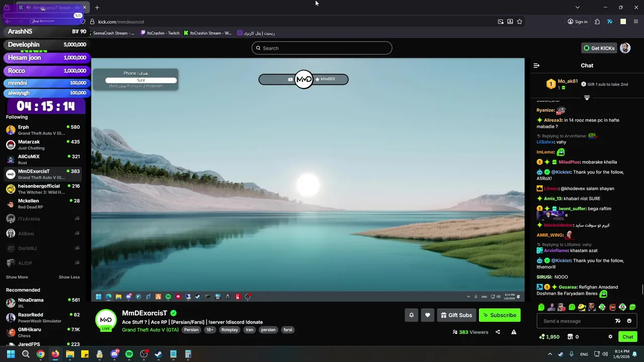
Task: Open Matarzak channel in sidebar
Action: point(43,145)
